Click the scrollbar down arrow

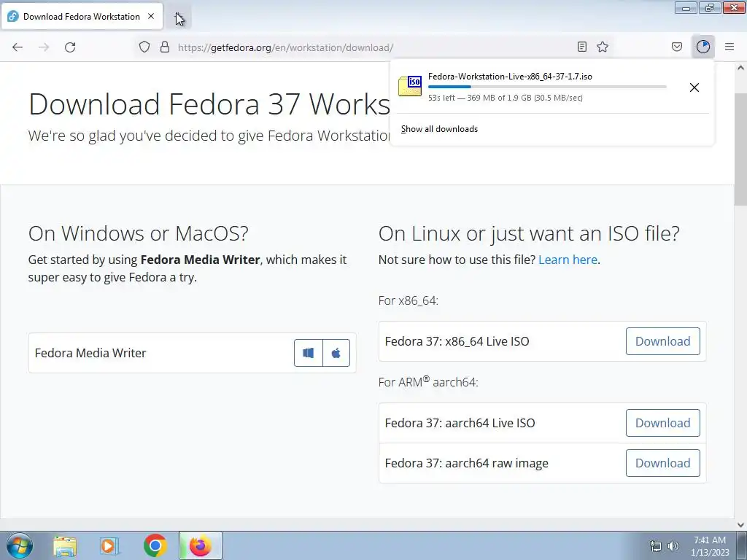740,525
